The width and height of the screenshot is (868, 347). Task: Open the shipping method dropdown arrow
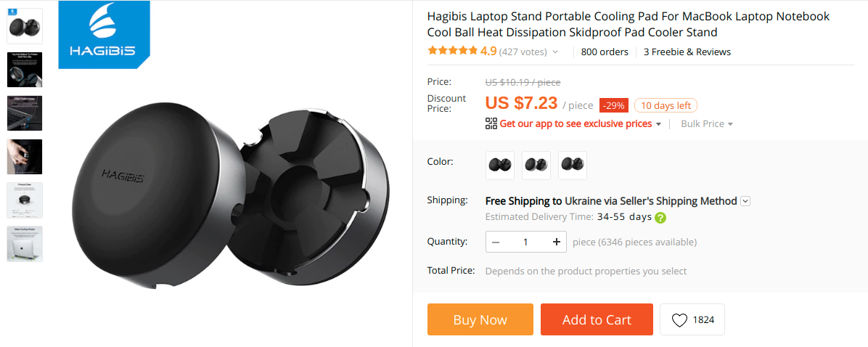[745, 201]
